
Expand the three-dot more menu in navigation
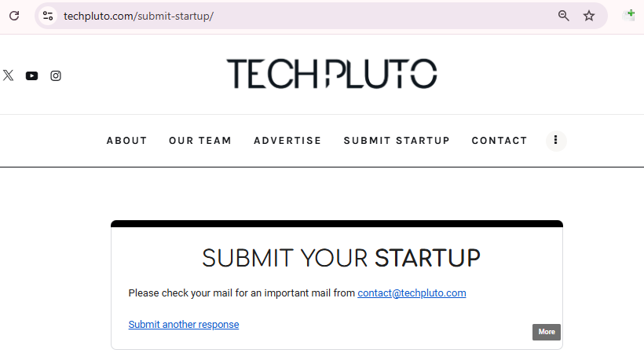(x=556, y=140)
